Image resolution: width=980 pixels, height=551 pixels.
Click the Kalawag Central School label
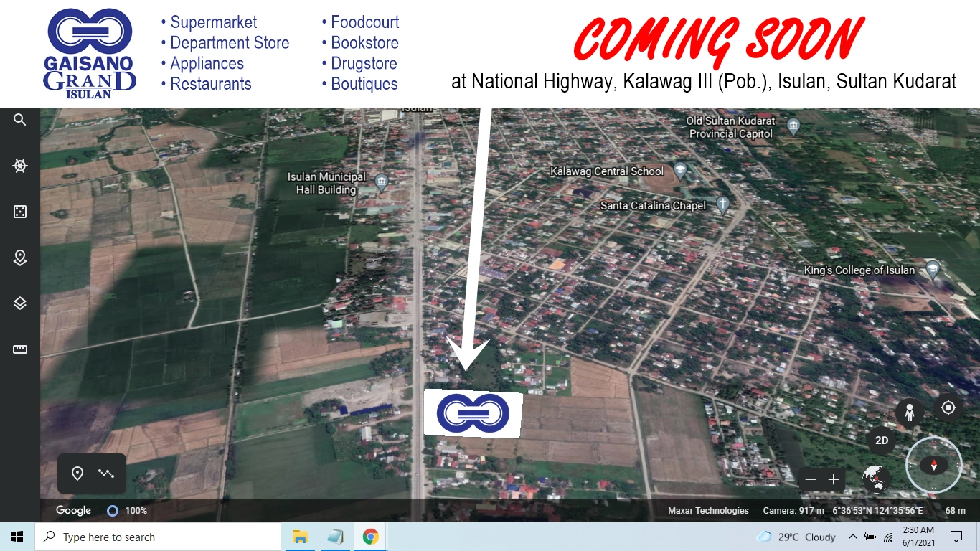[x=607, y=171]
